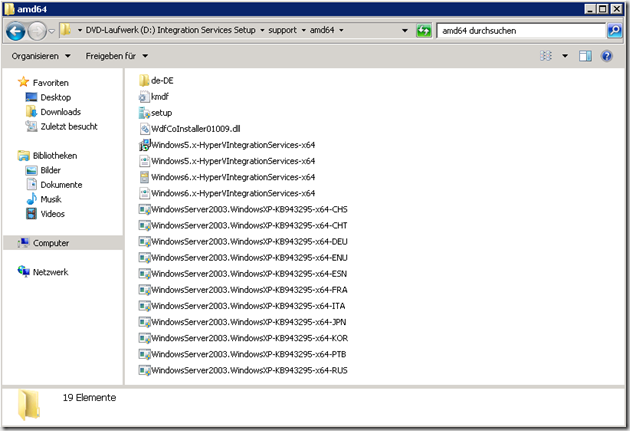Click the second Windows5.x-HyperVIntegrationServices-x64 file icon
Viewport: 630px width, 431px height.
pyautogui.click(x=144, y=161)
